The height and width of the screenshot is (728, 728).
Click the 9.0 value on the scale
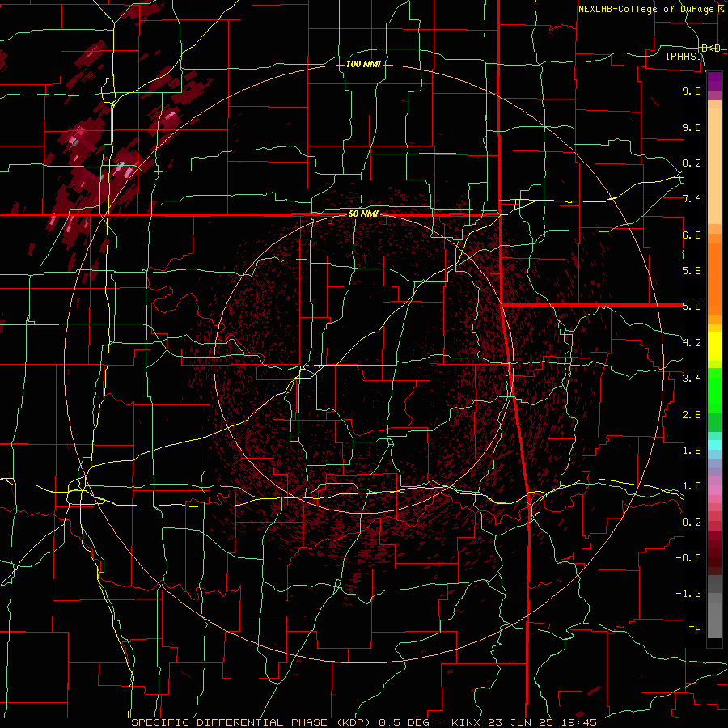692,127
